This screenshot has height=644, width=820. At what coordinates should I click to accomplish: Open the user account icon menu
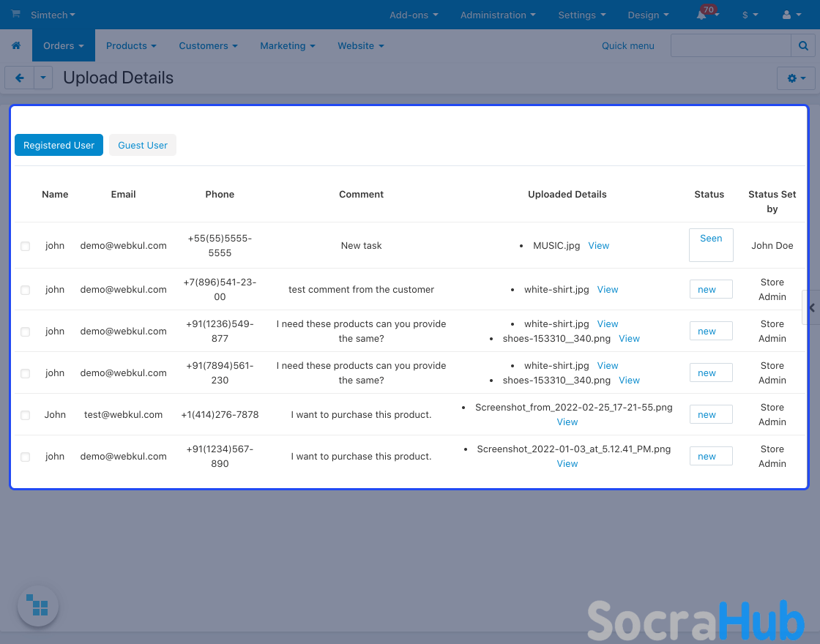791,15
